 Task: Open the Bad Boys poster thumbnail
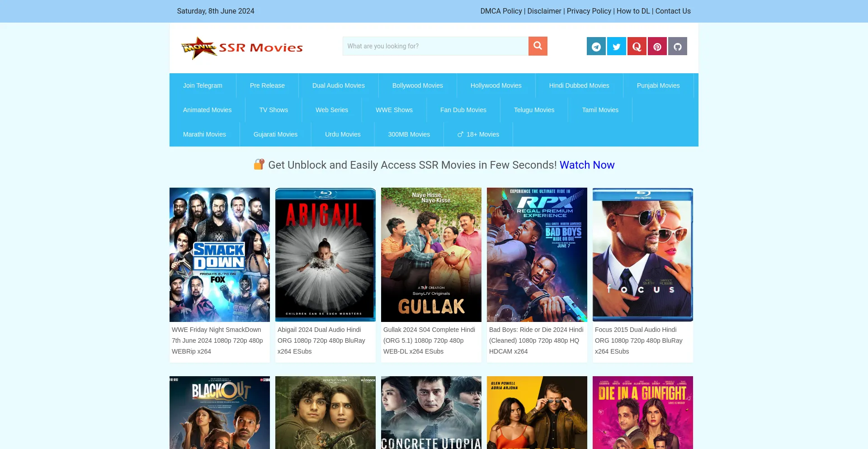tap(537, 255)
